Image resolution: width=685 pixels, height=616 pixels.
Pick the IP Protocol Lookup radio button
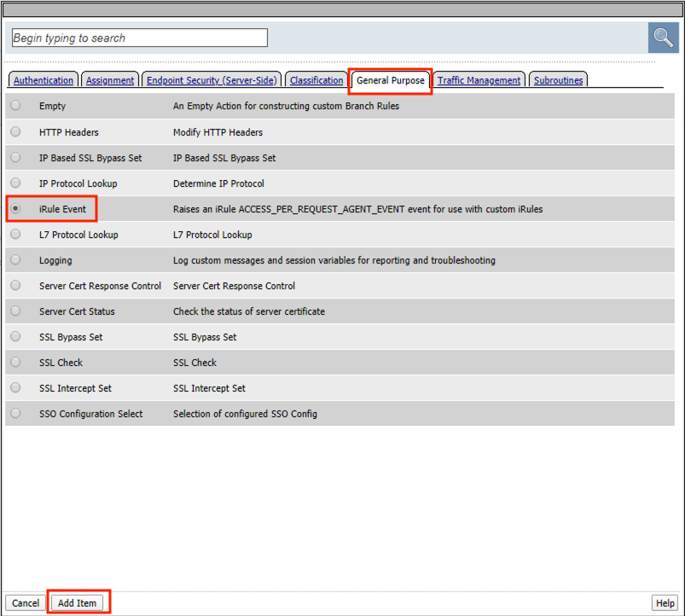pos(15,183)
